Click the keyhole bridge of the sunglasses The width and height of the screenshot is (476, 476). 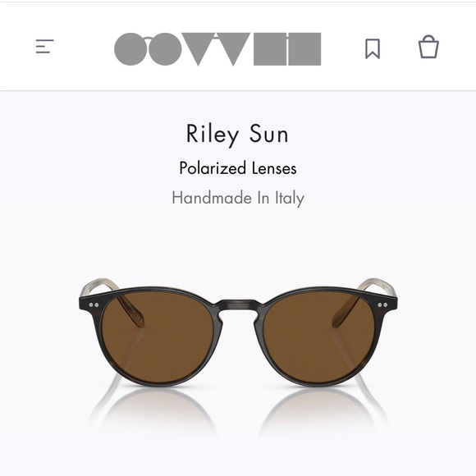[x=239, y=308]
